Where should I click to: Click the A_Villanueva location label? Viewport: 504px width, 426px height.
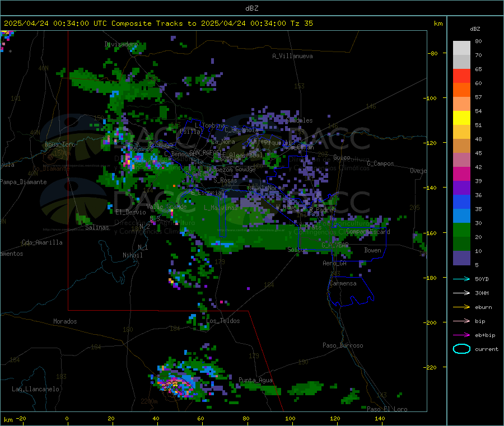[x=292, y=56]
